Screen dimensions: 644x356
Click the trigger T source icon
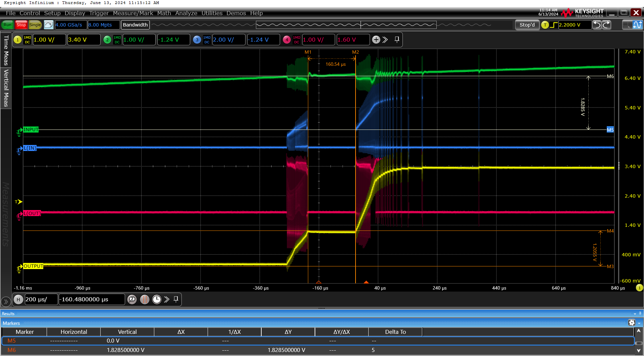point(545,25)
